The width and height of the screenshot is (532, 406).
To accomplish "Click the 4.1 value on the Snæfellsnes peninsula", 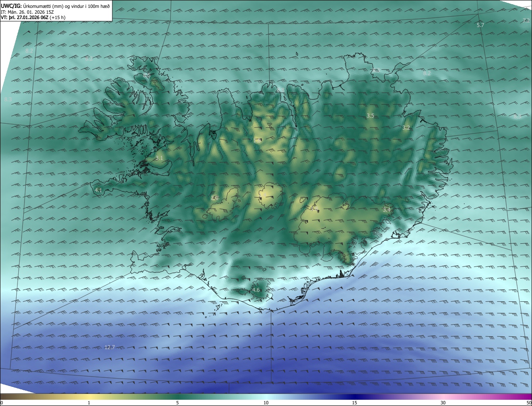I will 99,190.
